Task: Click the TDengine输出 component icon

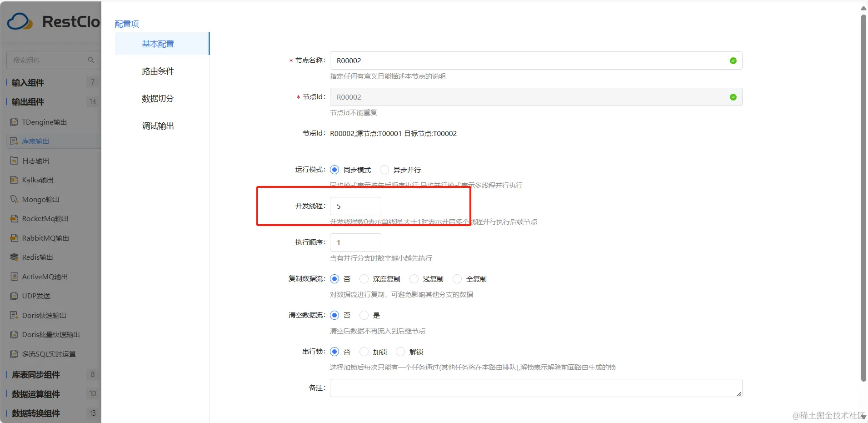Action: coord(14,122)
